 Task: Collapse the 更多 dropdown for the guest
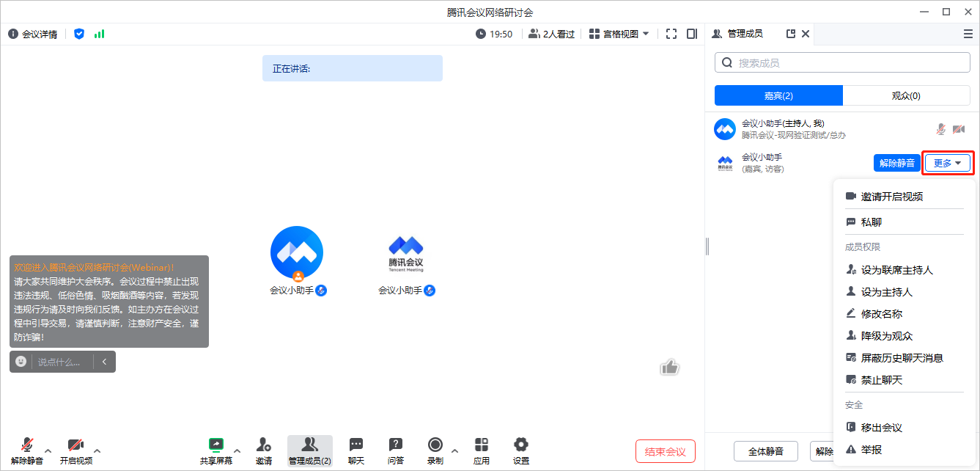(x=947, y=163)
